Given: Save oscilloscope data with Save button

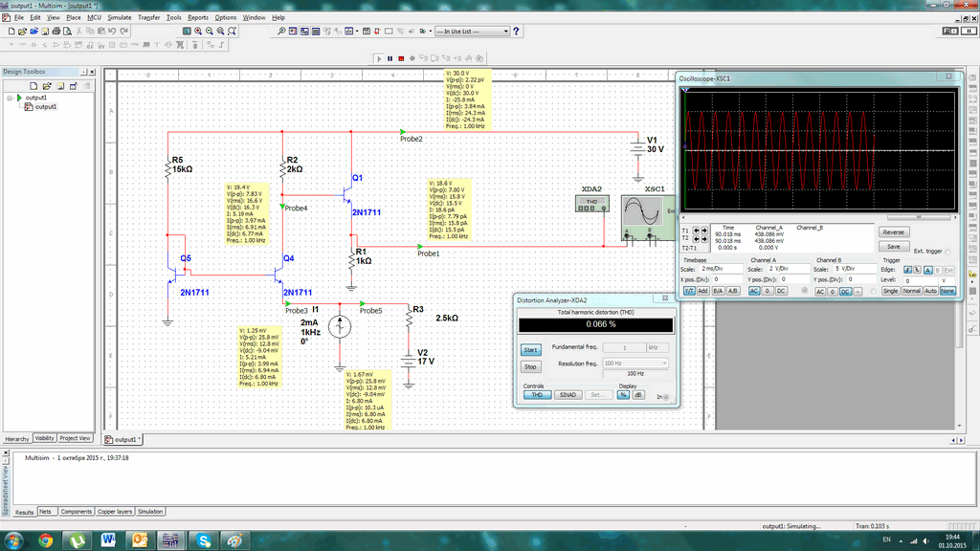Looking at the screenshot, I should [894, 247].
